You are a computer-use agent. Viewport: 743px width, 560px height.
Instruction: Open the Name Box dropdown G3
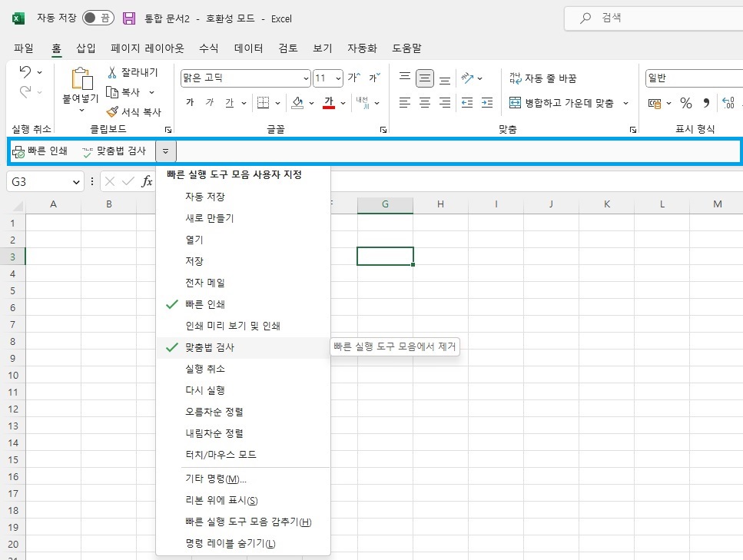coord(76,182)
